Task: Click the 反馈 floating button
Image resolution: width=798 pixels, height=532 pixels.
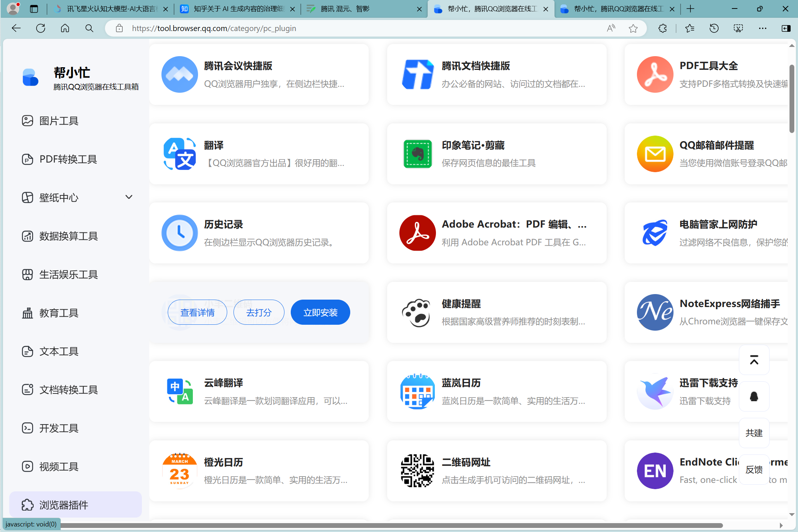Action: tap(754, 470)
